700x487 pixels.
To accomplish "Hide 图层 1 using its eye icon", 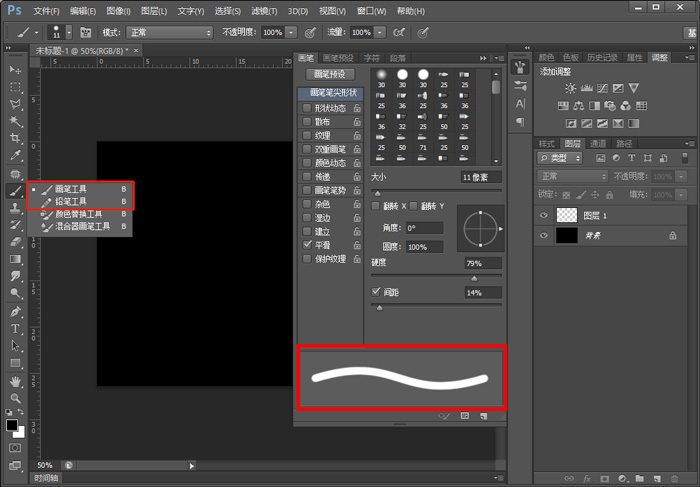I will tap(545, 215).
